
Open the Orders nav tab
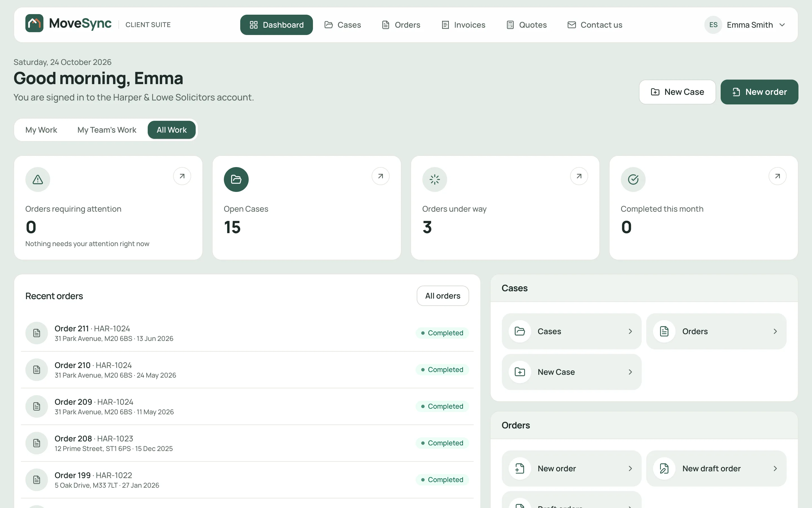tap(401, 25)
